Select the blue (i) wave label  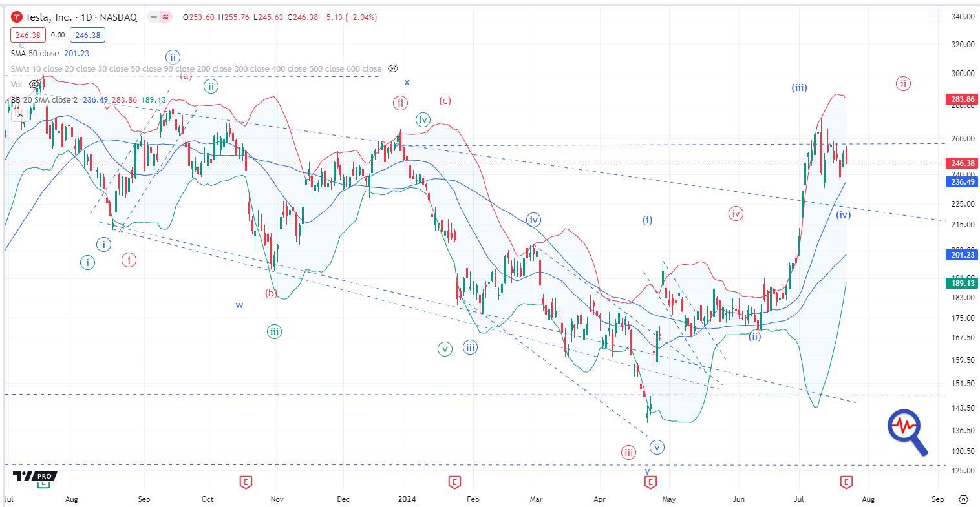[647, 220]
